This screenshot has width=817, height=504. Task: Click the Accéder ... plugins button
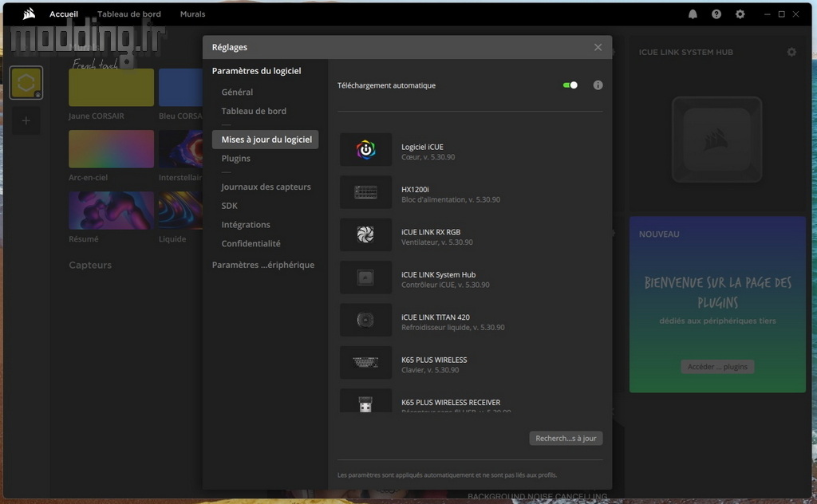tap(717, 367)
